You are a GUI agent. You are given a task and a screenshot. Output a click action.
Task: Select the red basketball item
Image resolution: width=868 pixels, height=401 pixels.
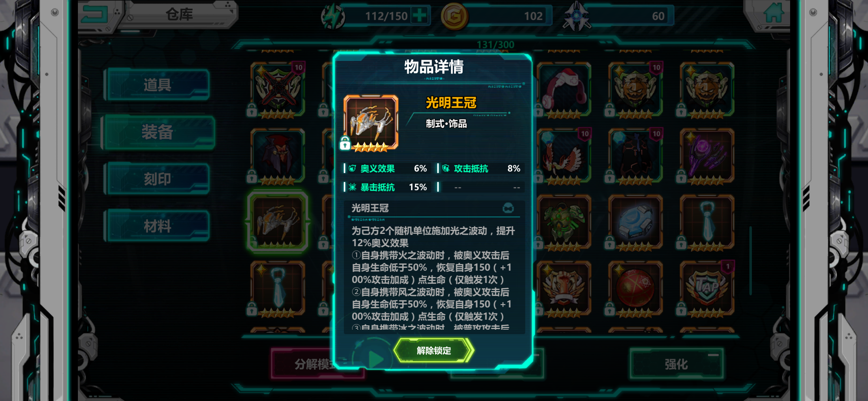point(635,288)
